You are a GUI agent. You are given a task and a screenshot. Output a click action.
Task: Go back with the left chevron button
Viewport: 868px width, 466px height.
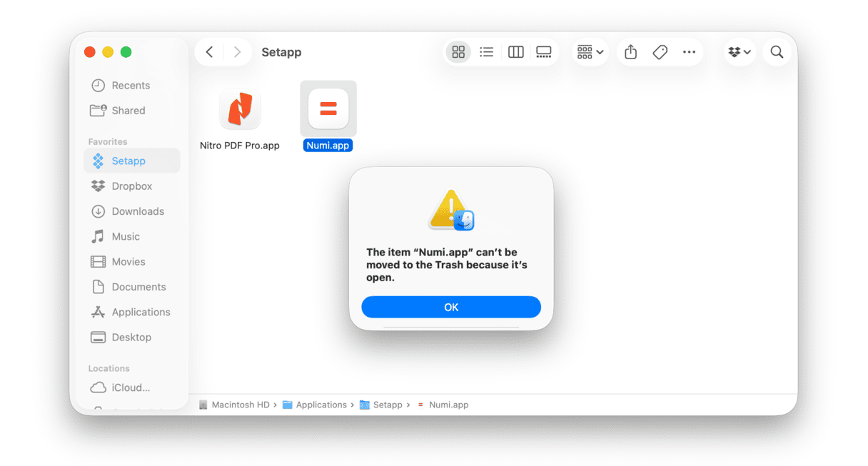[x=209, y=52]
